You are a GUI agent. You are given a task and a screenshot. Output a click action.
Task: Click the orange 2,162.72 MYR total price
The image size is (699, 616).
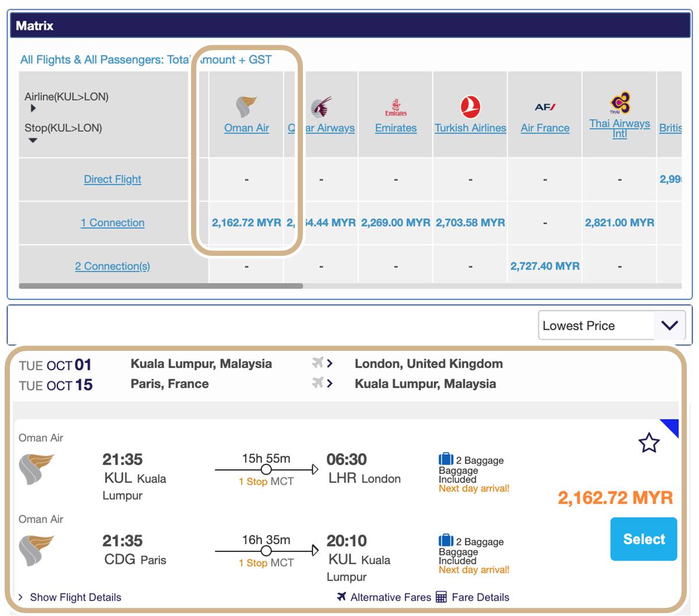pyautogui.click(x=615, y=498)
